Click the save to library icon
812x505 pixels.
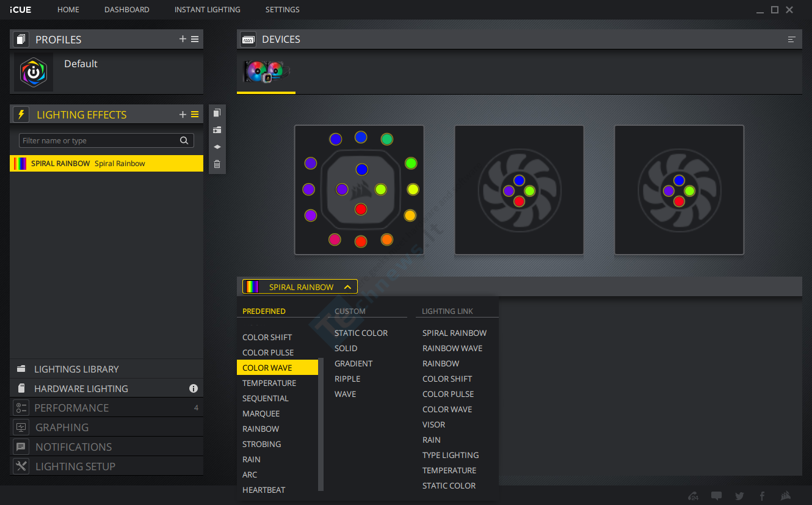coord(217,130)
